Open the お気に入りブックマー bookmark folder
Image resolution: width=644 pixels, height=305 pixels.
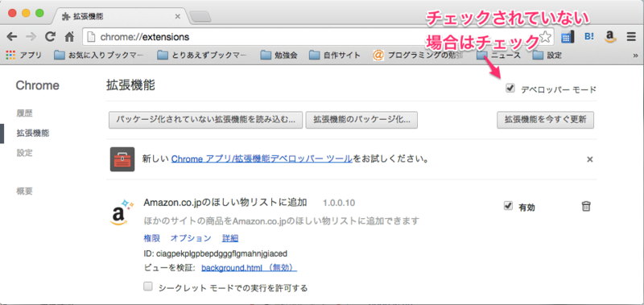pyautogui.click(x=99, y=55)
